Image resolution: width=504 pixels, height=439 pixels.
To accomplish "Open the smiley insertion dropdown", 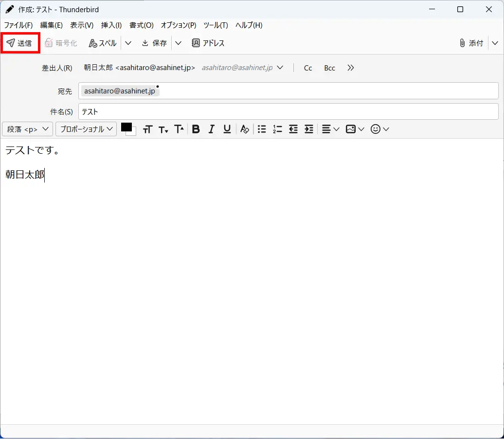I will [x=379, y=129].
